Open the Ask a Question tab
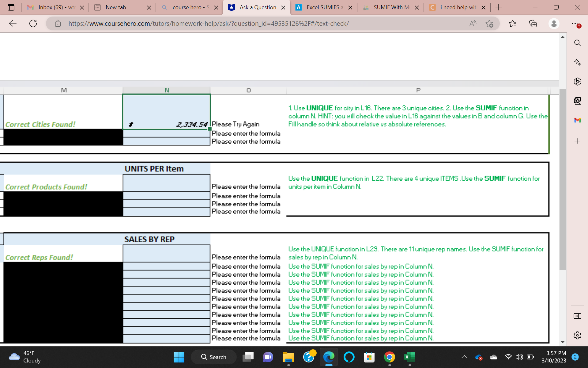Image resolution: width=588 pixels, height=368 pixels. tap(257, 7)
